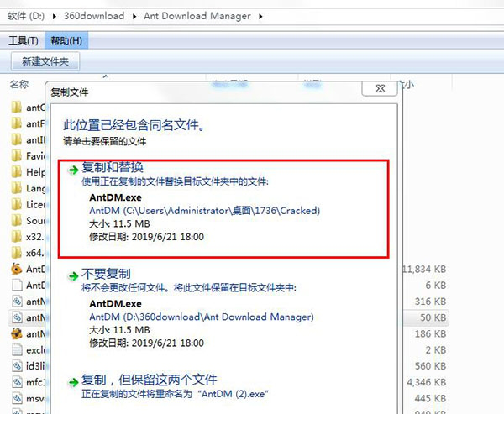
Task: Click green arrow beside 不要复制
Action: (x=73, y=276)
